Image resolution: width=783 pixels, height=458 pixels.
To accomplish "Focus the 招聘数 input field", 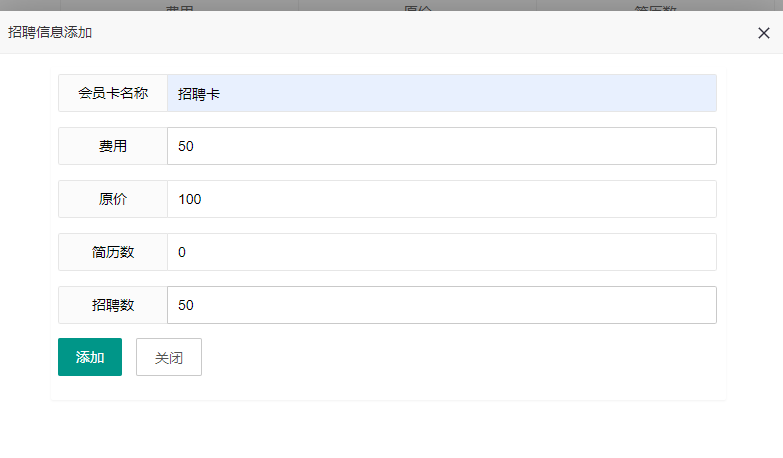I will pyautogui.click(x=441, y=305).
